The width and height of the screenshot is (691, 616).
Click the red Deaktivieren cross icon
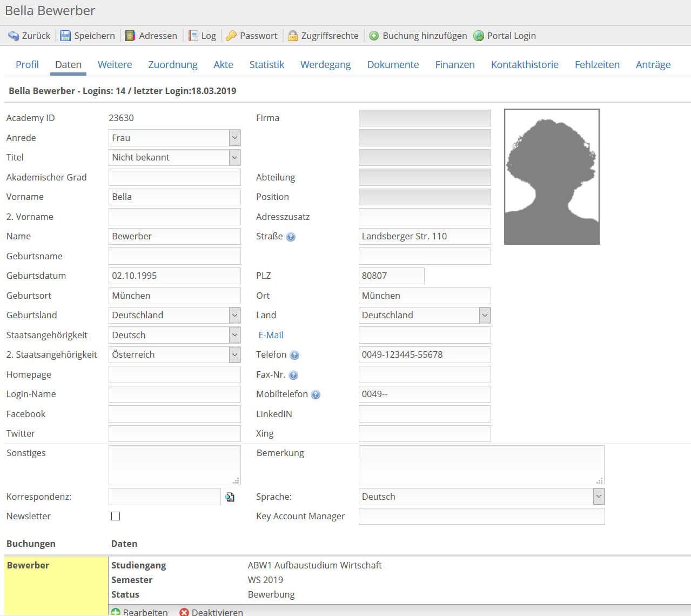pyautogui.click(x=184, y=612)
